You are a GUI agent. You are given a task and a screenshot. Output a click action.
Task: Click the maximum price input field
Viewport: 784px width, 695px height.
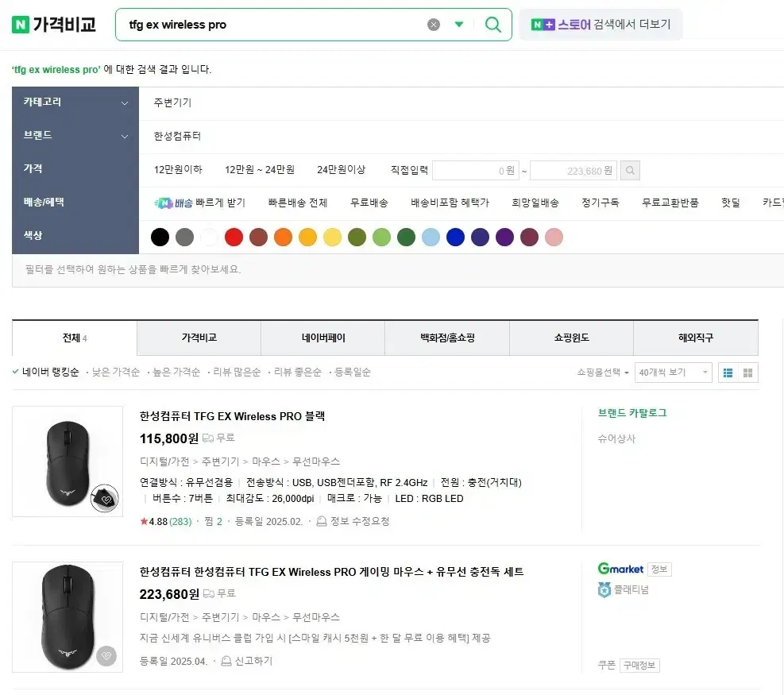(573, 171)
